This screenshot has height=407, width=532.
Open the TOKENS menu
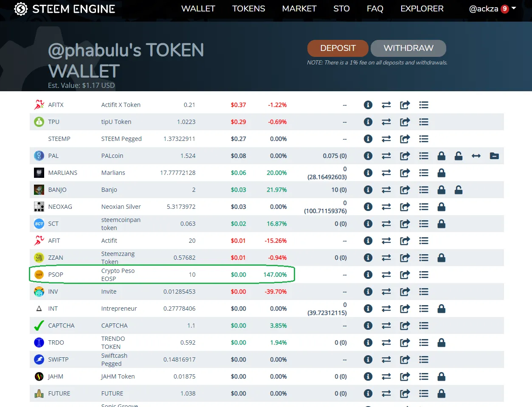point(249,9)
